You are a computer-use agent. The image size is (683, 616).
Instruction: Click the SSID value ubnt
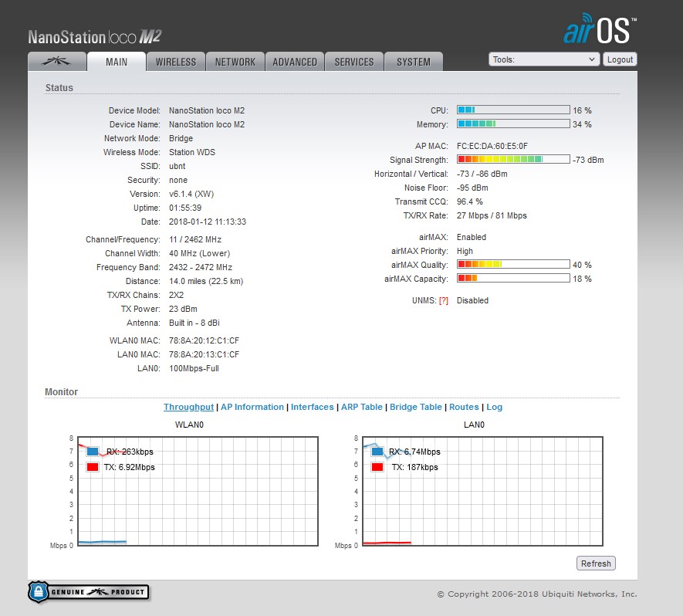coord(177,167)
